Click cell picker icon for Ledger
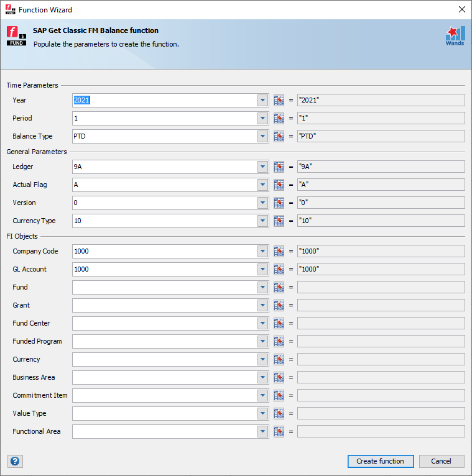Image resolution: width=472 pixels, height=476 pixels. pos(279,167)
